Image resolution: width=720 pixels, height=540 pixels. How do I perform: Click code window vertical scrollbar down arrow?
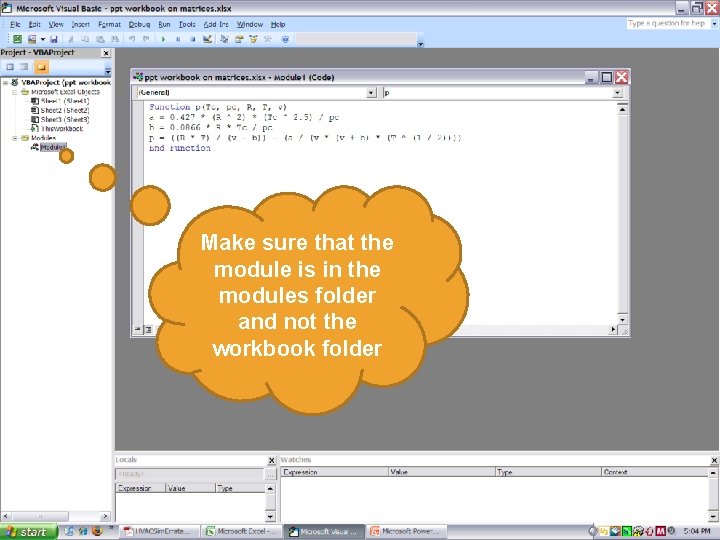pos(622,319)
